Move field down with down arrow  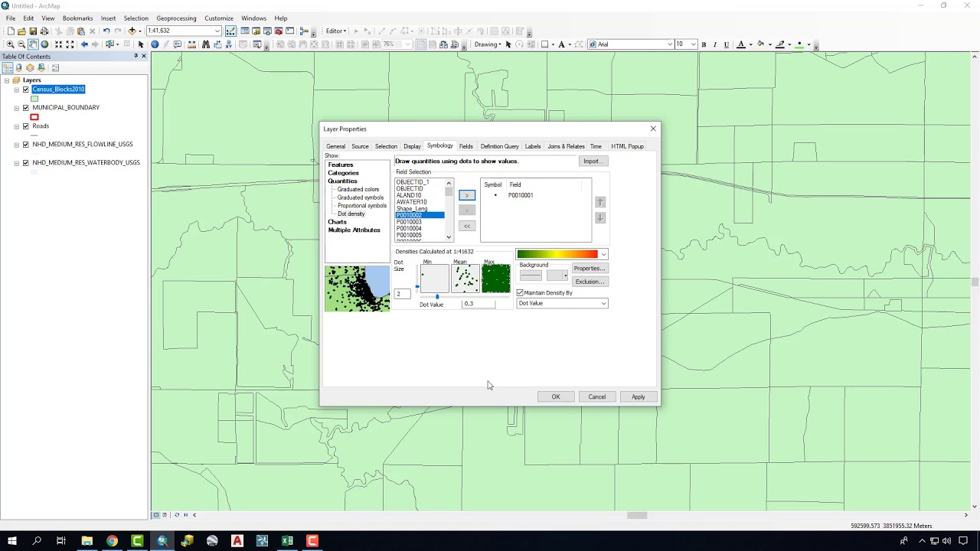pos(600,218)
